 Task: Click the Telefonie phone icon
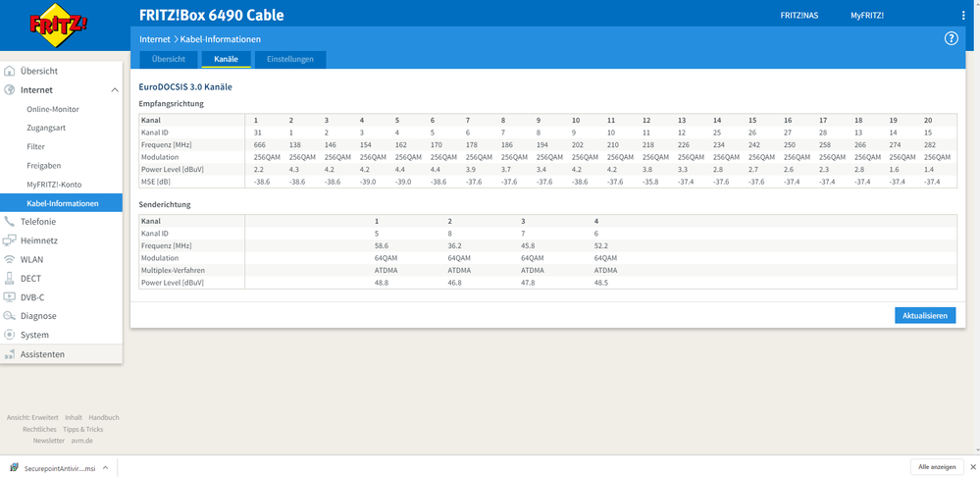click(10, 221)
